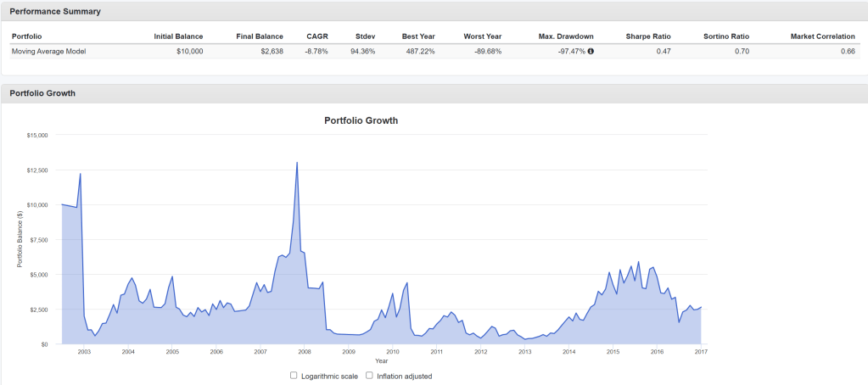868x385 pixels.
Task: Click the Initial Balance column header
Action: [178, 36]
